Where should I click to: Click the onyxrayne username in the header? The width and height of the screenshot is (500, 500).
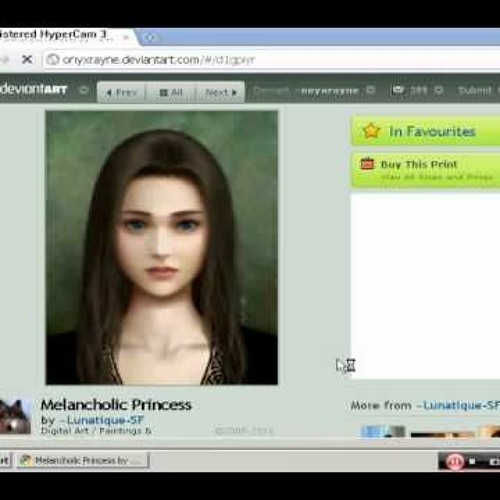pyautogui.click(x=329, y=90)
